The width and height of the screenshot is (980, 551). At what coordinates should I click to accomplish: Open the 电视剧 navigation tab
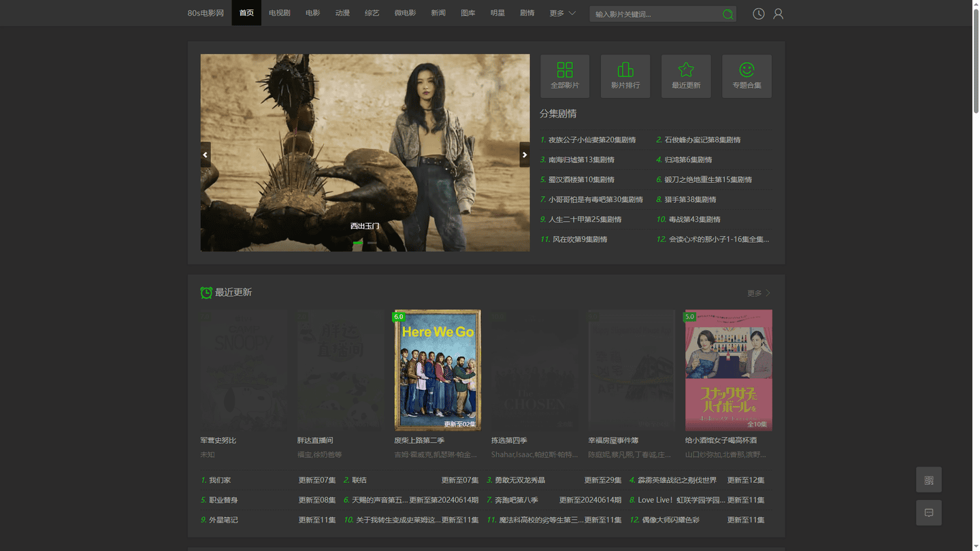[279, 13]
